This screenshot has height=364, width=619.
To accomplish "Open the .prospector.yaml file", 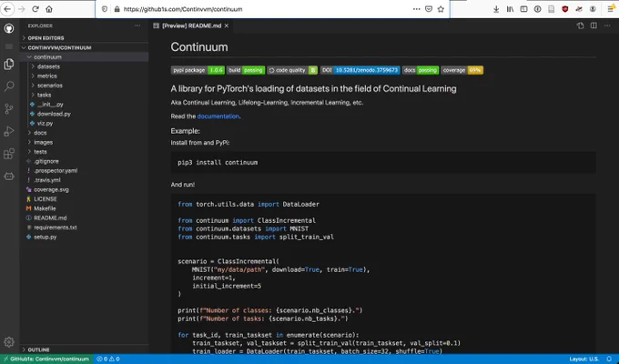I will pos(84,170).
